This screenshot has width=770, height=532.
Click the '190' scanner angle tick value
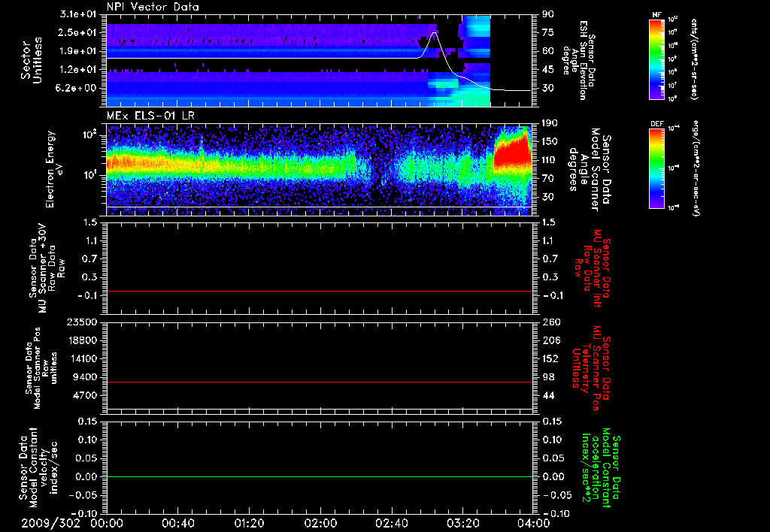(550, 123)
